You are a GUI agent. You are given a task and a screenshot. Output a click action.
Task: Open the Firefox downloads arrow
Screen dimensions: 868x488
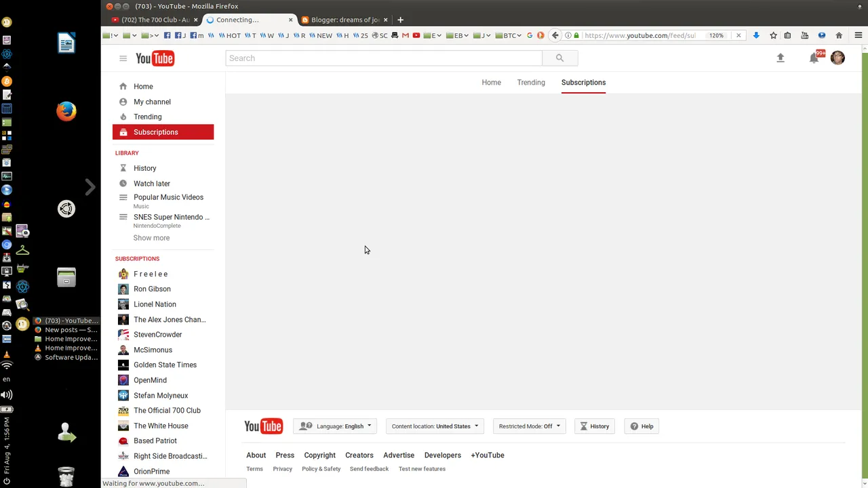coord(756,35)
